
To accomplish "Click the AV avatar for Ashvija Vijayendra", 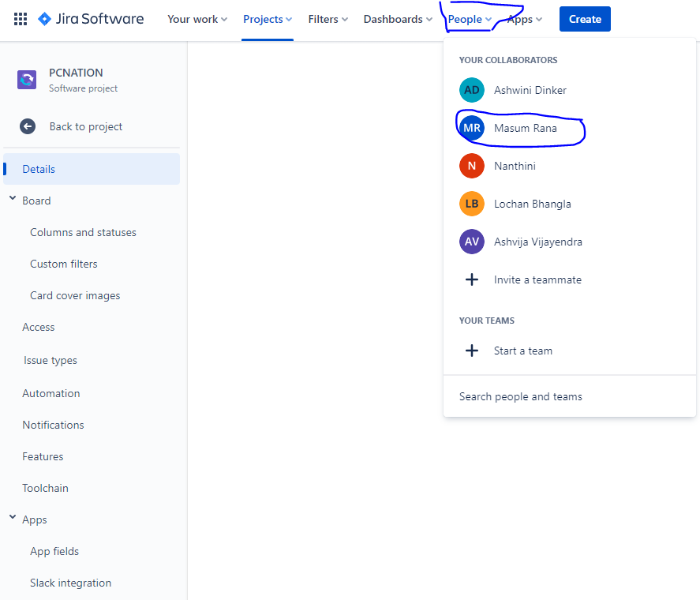I will (x=472, y=242).
